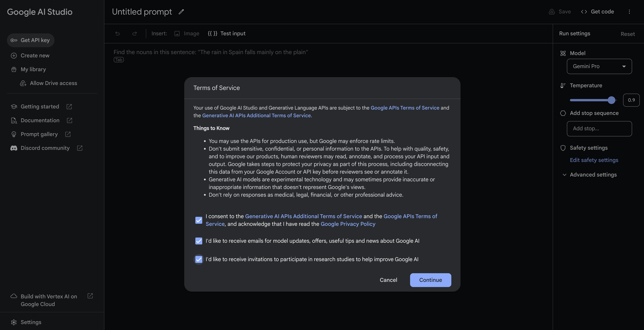Open My library in sidebar
The height and width of the screenshot is (330, 644).
point(33,69)
